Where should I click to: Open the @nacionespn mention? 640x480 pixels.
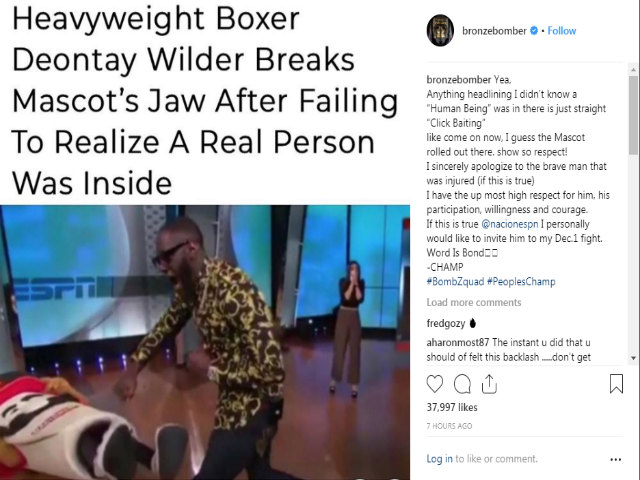coord(510,224)
